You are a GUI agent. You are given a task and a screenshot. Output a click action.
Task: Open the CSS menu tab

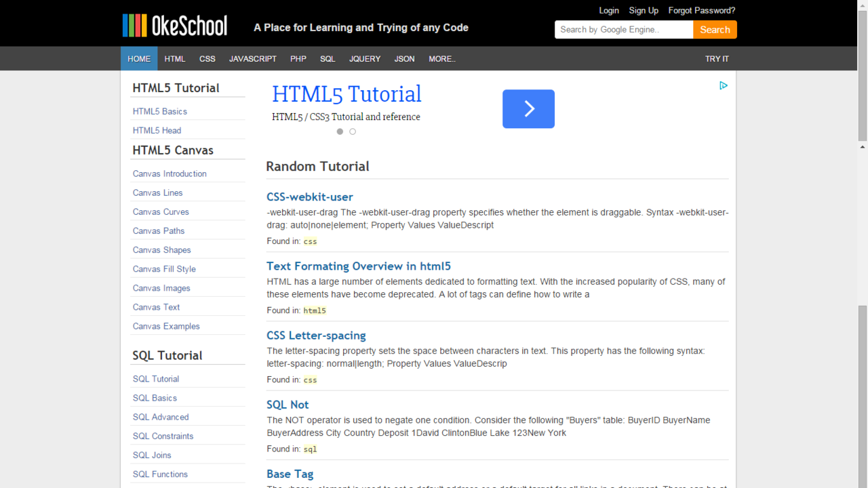point(208,59)
